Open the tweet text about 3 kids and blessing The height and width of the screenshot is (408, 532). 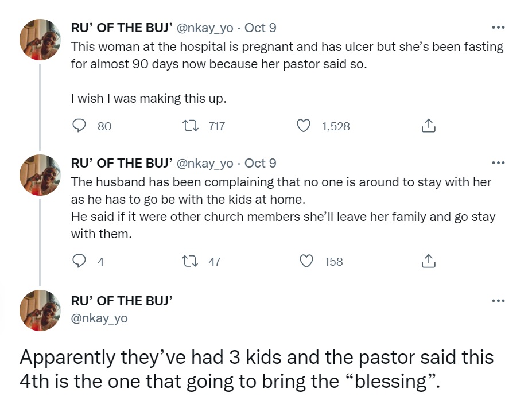pos(256,369)
